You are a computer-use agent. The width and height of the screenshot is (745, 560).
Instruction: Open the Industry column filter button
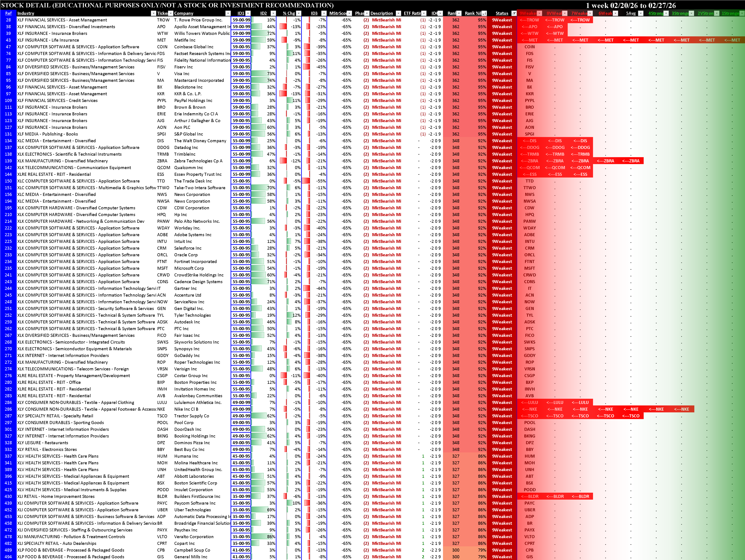pos(154,13)
